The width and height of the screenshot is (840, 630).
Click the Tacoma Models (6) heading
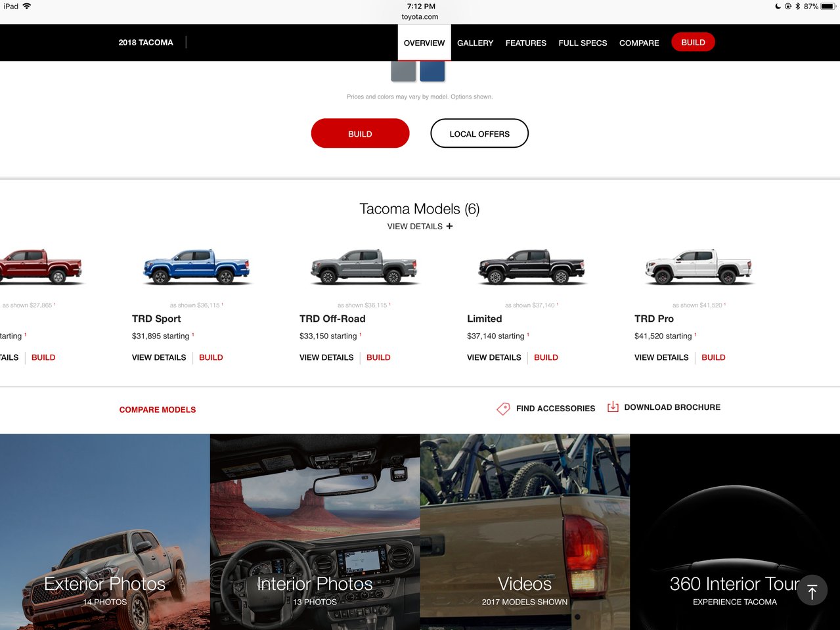420,209
